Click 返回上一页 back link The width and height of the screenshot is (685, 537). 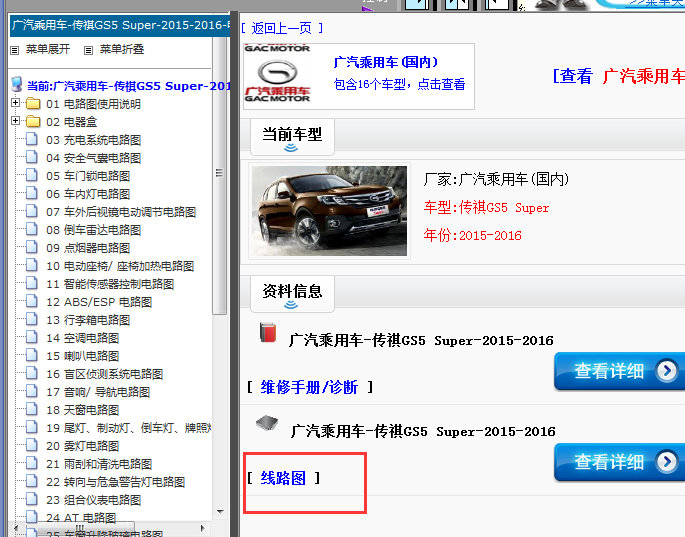coord(282,28)
